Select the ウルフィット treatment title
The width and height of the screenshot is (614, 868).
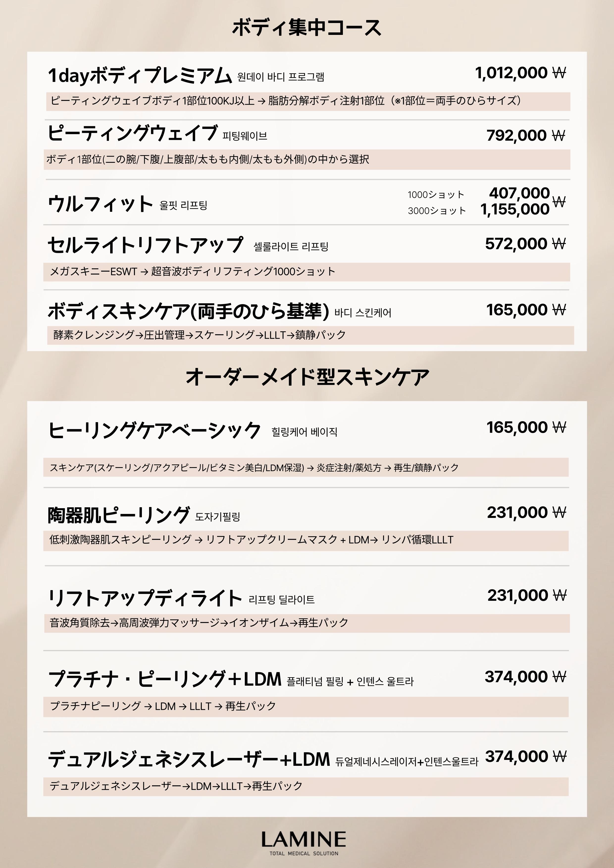(100, 204)
